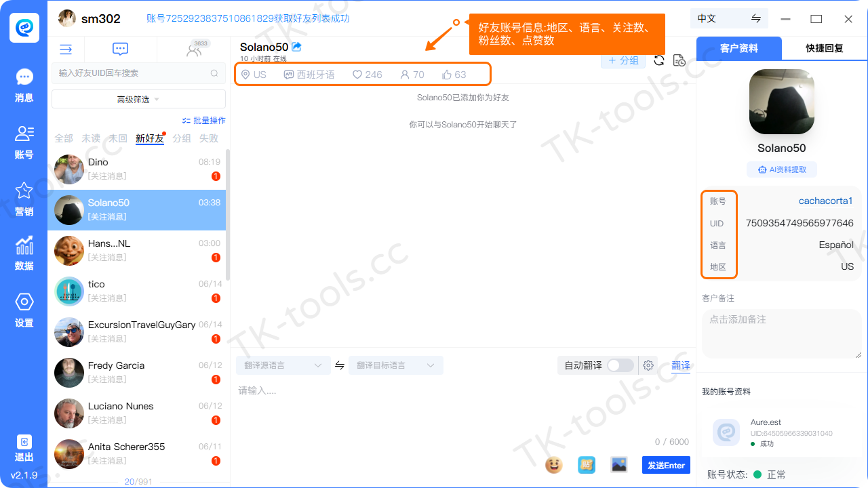Click the sticker icon in chat toolbar
Viewport: 868px width, 488px height.
click(x=587, y=464)
